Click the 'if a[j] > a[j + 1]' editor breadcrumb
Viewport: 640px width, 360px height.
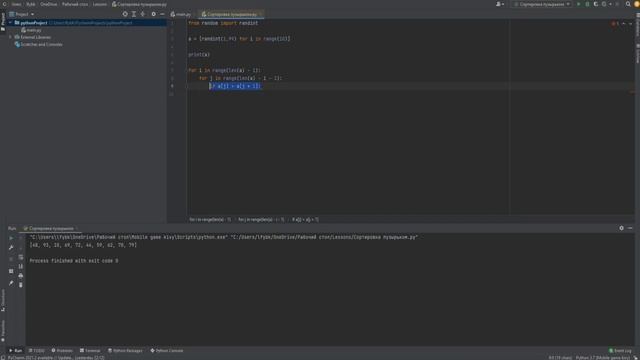[305, 220]
